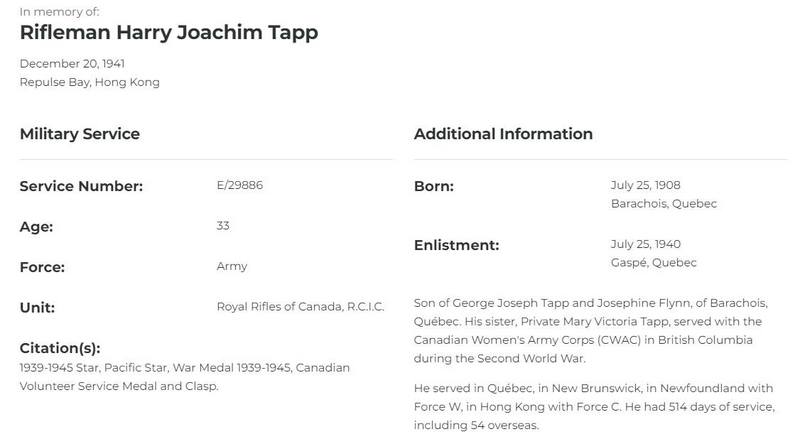Click enlistment place Gaspé, Quebec
Screen dimensions: 800x444
pyautogui.click(x=654, y=263)
